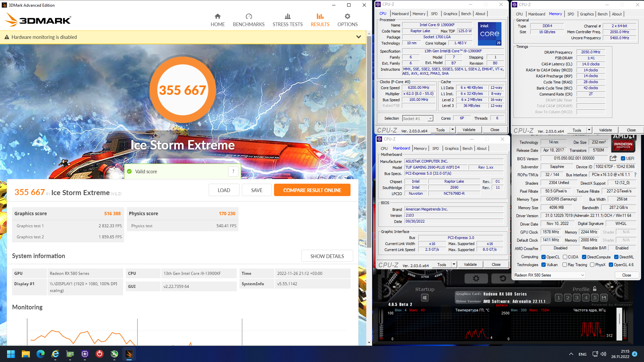Open the Radeon RX 580 Series dropdown in GPU-Z

coord(549,275)
